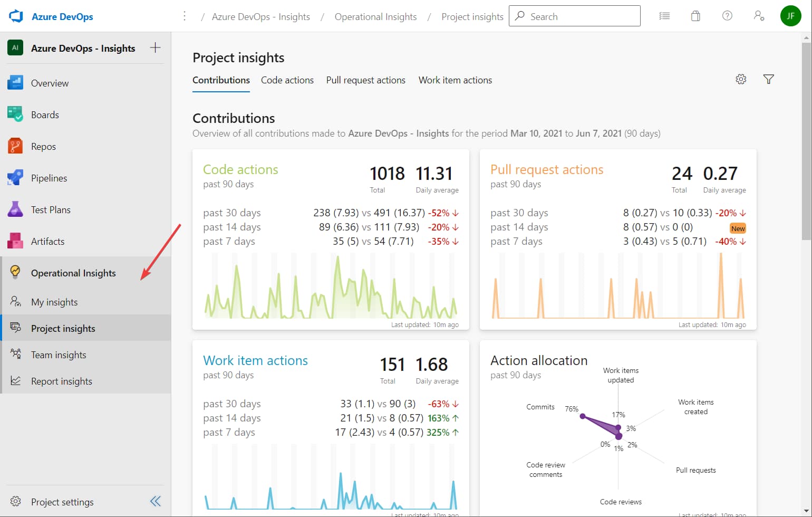Open the Pipelines hub icon
Viewport: 812px width, 517px height.
[x=15, y=178]
